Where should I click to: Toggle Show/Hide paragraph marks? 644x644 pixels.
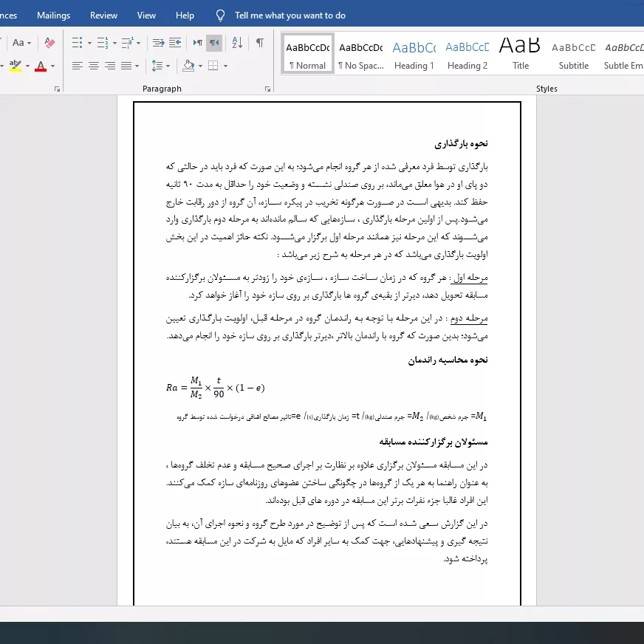click(x=260, y=43)
